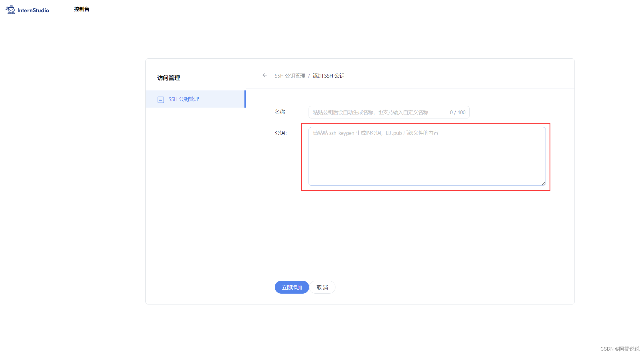The width and height of the screenshot is (644, 354).
Task: Click inside the 名称 input field
Action: tap(372, 112)
